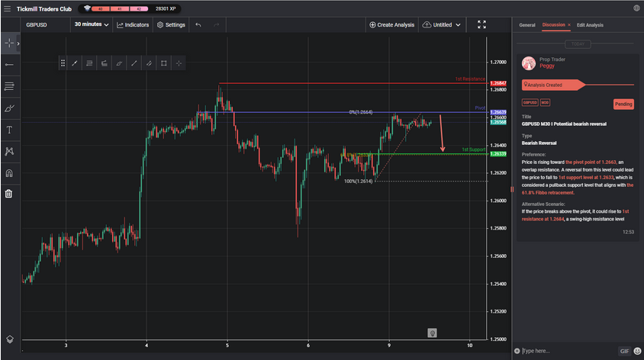
Task: Open chart Settings
Action: pos(171,24)
